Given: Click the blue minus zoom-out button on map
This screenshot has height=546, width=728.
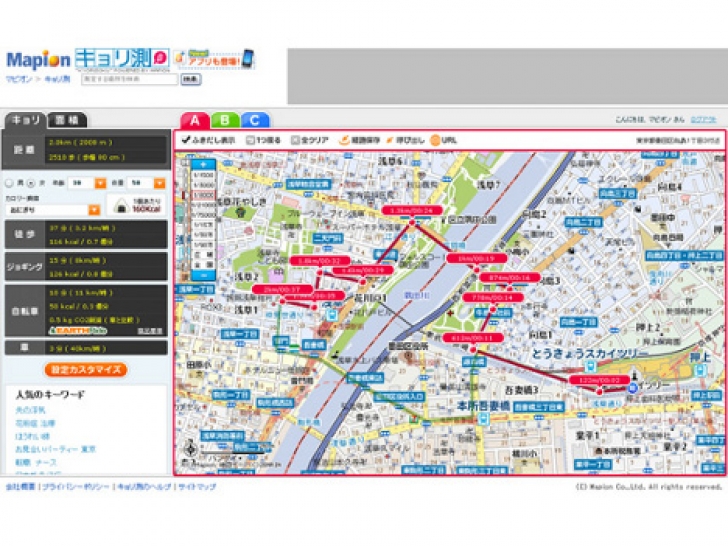Looking at the screenshot, I should 204,274.
